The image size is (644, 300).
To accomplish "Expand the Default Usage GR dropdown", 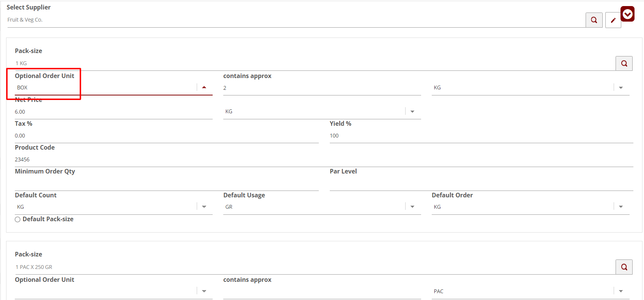I will point(412,207).
